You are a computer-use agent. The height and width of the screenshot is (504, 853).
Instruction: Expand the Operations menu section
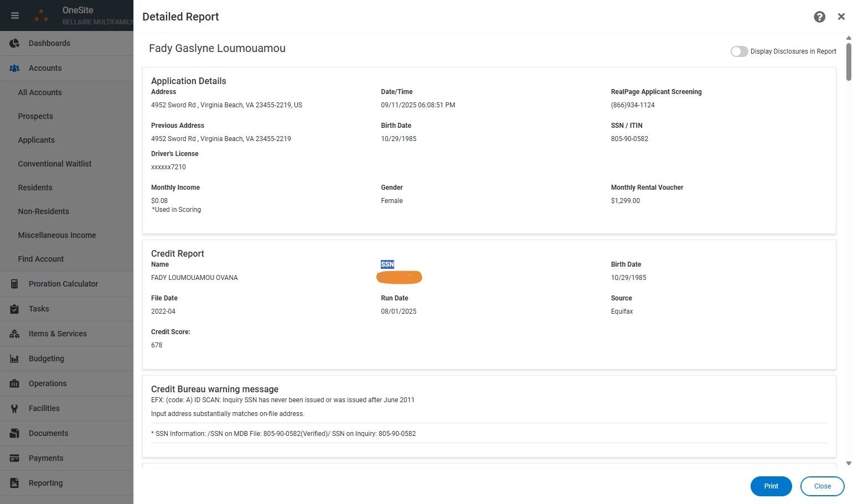[48, 383]
